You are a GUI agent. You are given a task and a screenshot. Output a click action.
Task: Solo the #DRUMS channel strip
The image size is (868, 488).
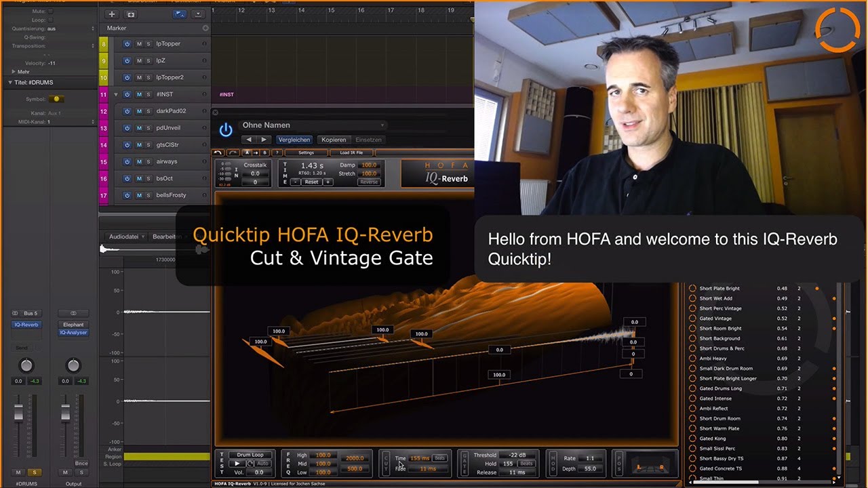[x=34, y=472]
